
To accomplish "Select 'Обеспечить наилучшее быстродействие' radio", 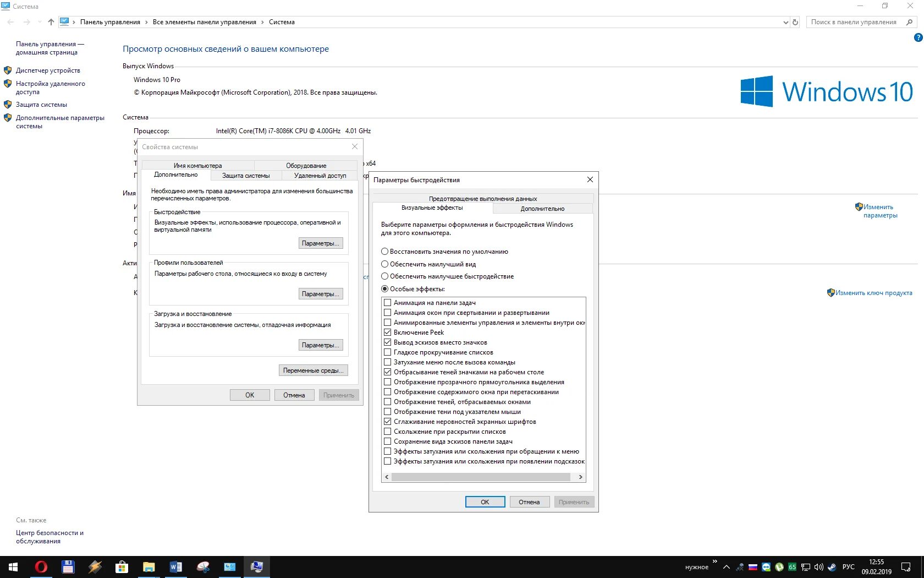I will tap(385, 276).
